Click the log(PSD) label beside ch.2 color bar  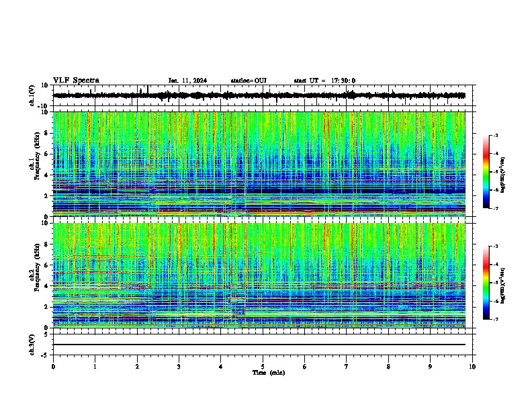(x=503, y=285)
